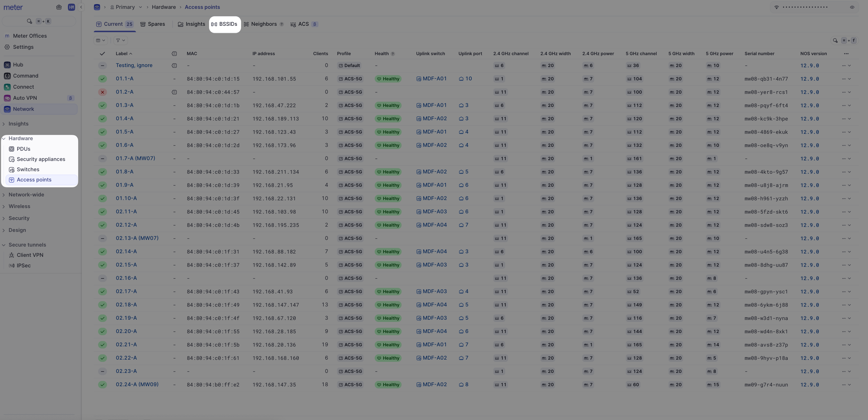Open the Client VPN section under Secure tunnels
Viewport: 868px width, 420px height.
30,255
